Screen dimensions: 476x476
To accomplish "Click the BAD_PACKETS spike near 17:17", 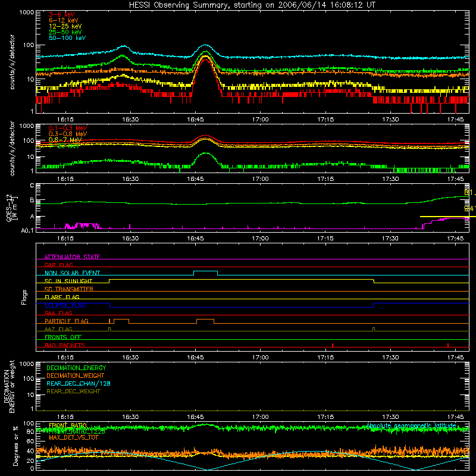I will pyautogui.click(x=333, y=345).
